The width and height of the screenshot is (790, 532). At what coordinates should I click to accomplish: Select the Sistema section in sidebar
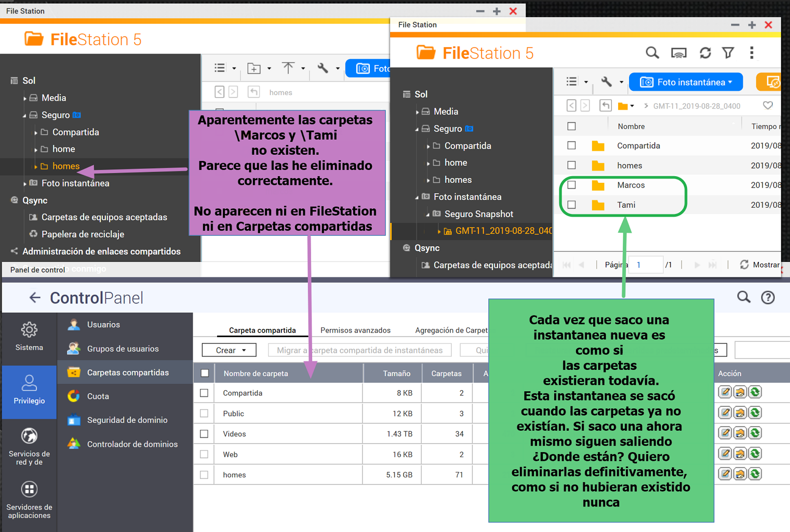click(x=29, y=336)
